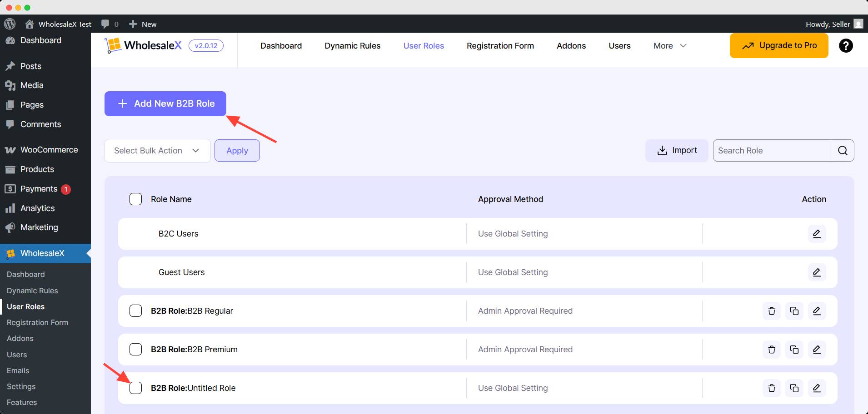Viewport: 868px width, 414px height.
Task: Edit the Guest Users role
Action: 817,272
